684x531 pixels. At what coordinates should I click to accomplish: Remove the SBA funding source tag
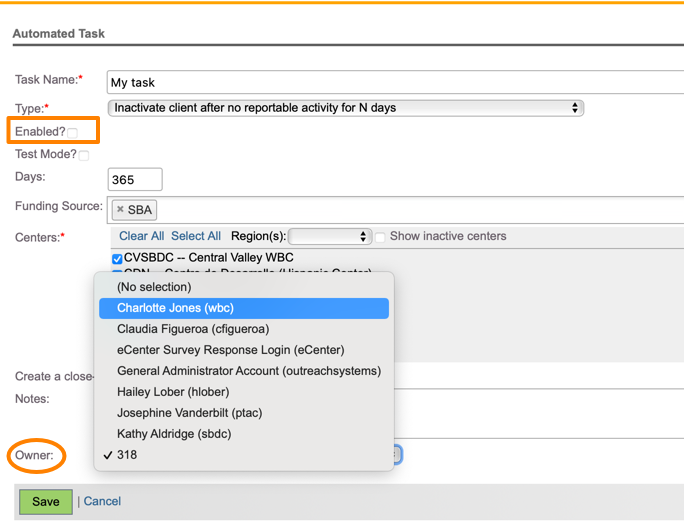click(120, 210)
